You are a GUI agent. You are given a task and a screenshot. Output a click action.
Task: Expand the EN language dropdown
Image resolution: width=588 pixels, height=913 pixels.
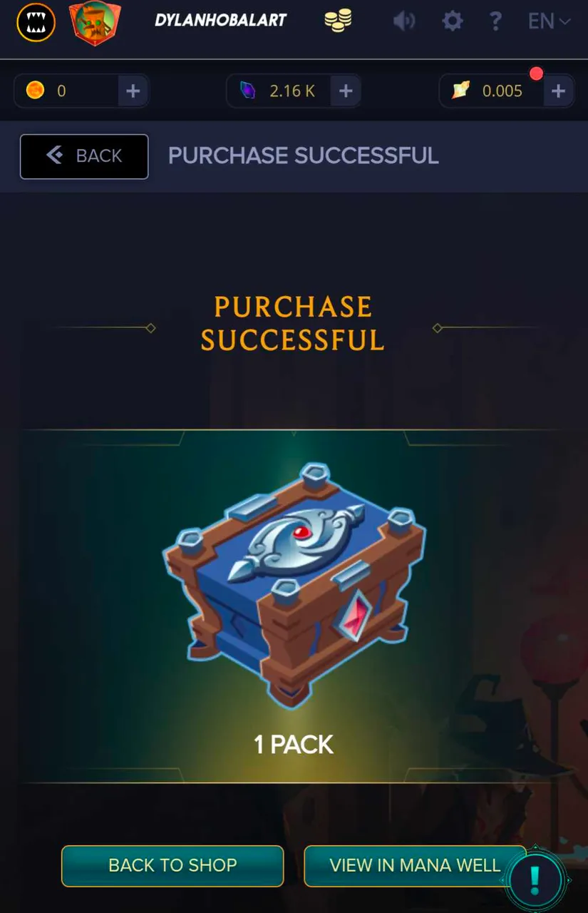click(549, 21)
